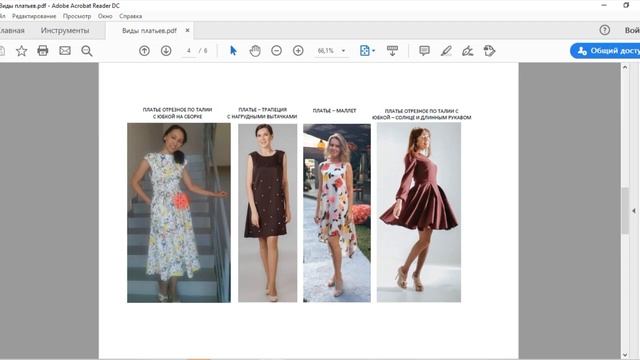Expand the right-side tools pane arrow

point(634,211)
